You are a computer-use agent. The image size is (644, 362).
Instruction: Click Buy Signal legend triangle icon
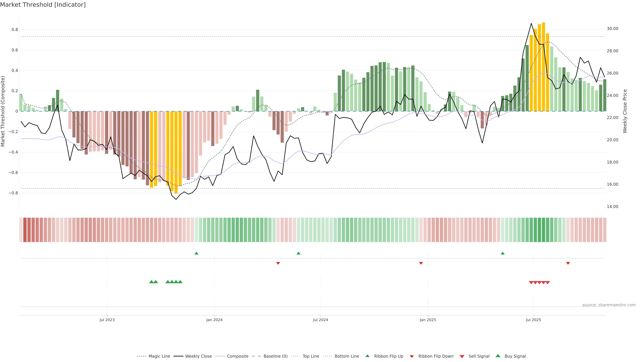click(498, 356)
